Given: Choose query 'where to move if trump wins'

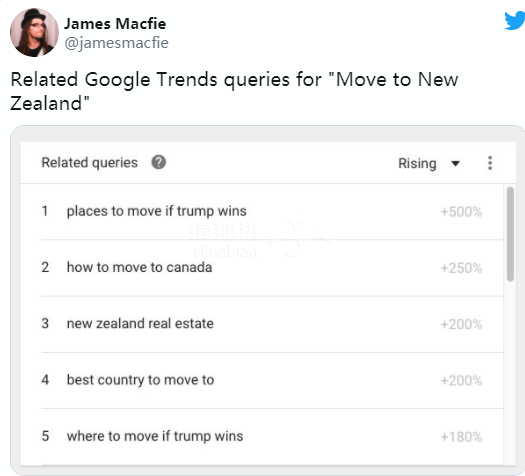Looking at the screenshot, I should [x=155, y=436].
